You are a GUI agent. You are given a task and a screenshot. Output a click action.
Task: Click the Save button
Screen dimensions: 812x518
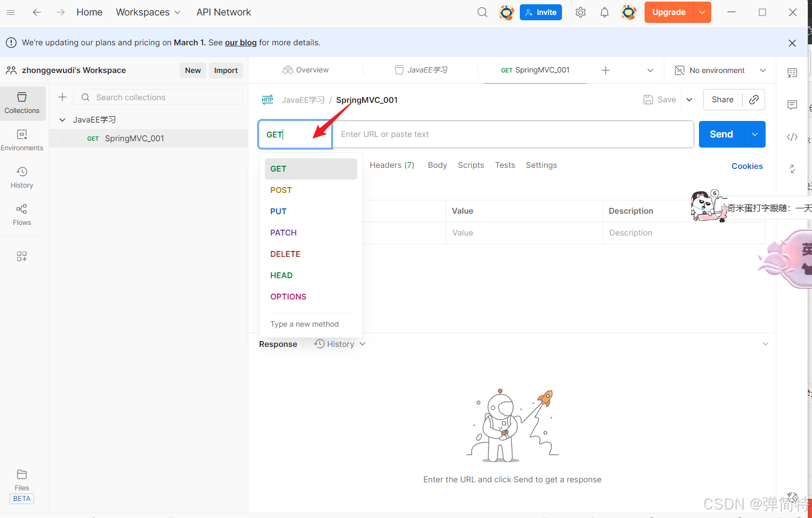(x=660, y=100)
